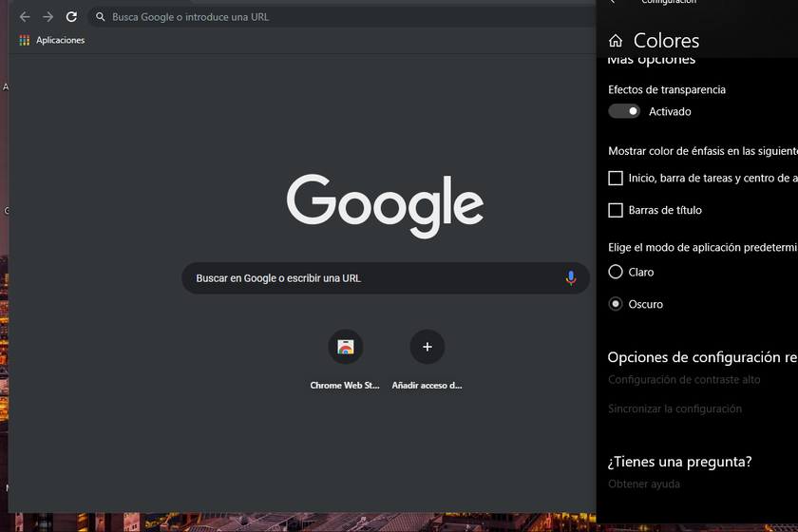
Task: Select the Oscuro app mode
Action: 616,304
